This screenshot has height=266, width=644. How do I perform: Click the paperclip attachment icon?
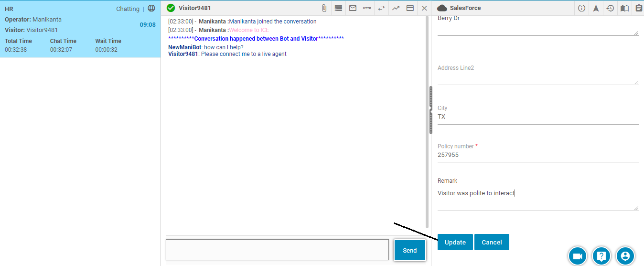coord(324,8)
